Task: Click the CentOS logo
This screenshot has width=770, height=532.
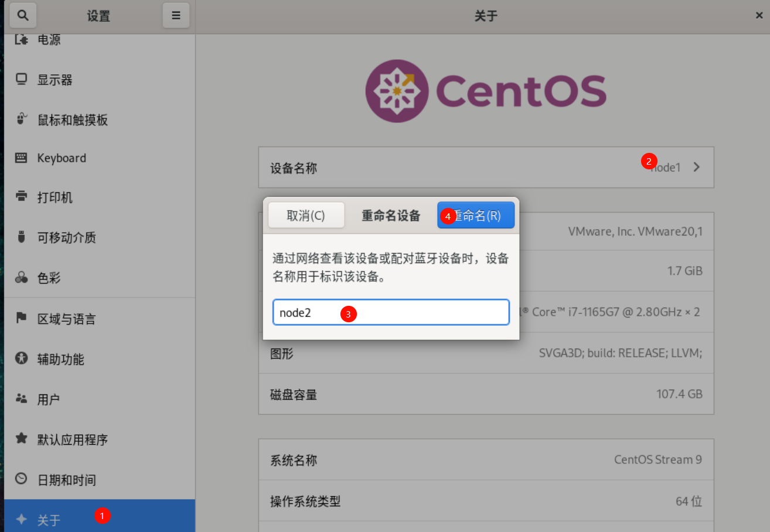Action: pyautogui.click(x=486, y=90)
